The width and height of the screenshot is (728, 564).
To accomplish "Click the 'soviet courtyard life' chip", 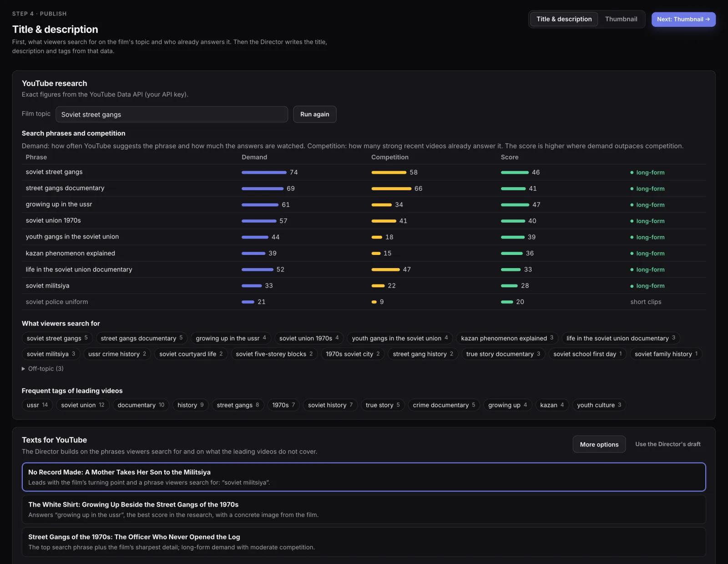I will 191,354.
